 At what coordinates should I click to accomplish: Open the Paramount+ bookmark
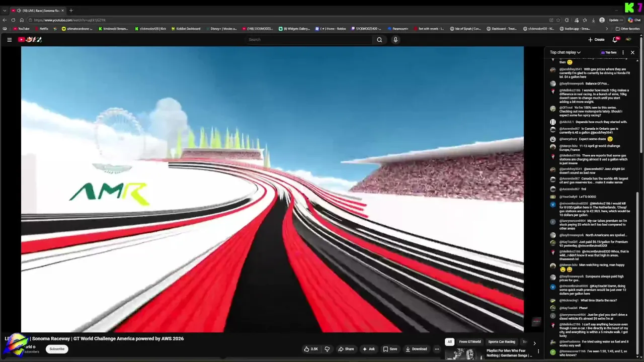(x=398, y=29)
